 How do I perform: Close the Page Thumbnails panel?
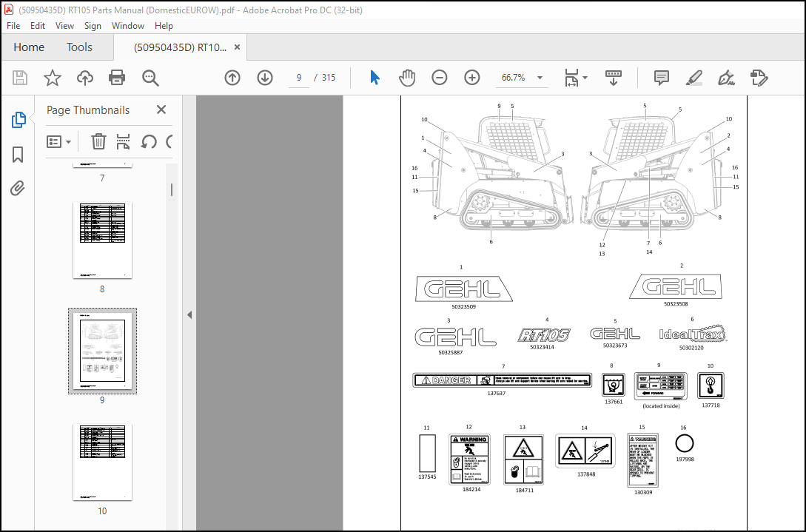pos(161,110)
